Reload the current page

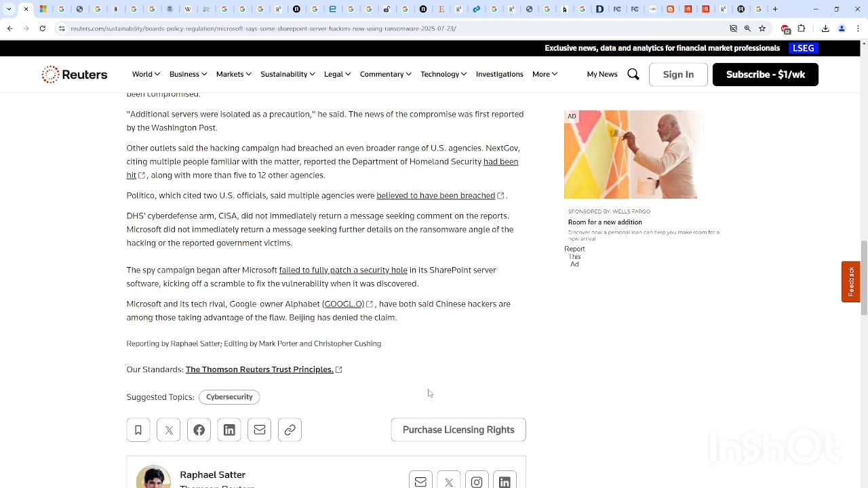[x=42, y=28]
